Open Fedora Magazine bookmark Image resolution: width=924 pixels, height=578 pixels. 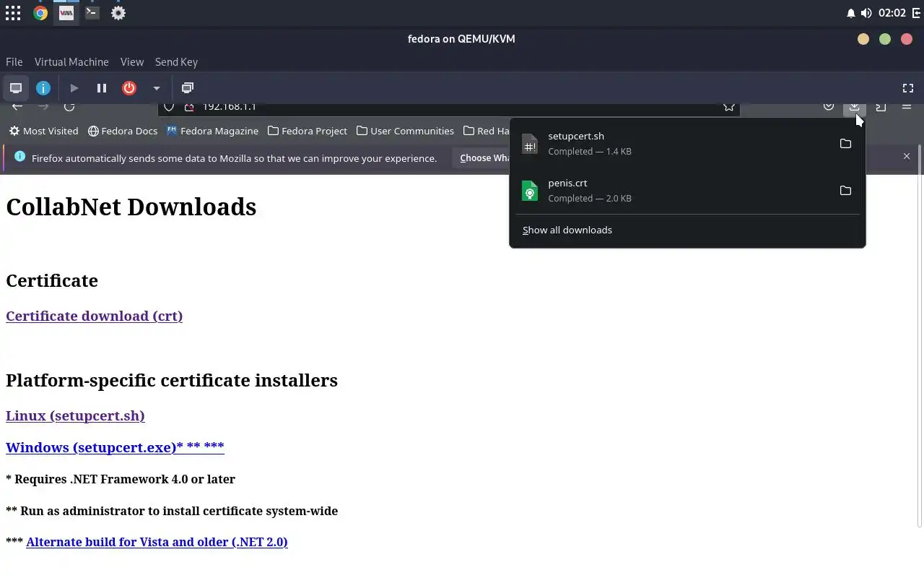click(x=212, y=131)
